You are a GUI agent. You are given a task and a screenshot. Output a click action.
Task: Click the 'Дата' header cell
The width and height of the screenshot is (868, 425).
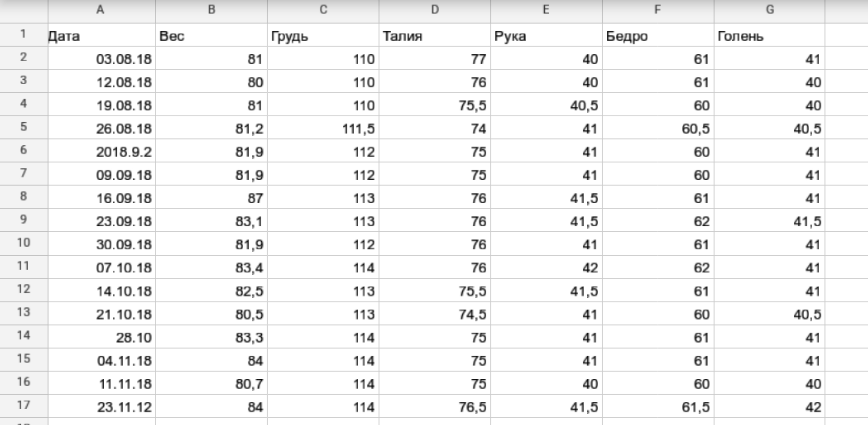pyautogui.click(x=101, y=36)
